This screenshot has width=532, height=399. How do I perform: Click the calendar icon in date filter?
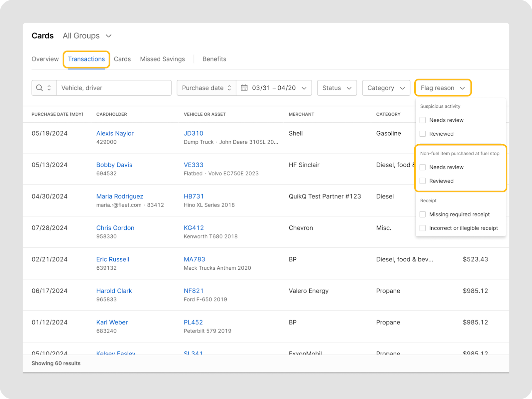coord(244,88)
